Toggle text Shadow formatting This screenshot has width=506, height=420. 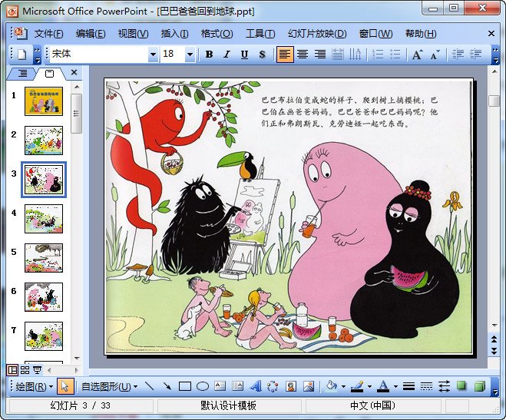(x=263, y=55)
